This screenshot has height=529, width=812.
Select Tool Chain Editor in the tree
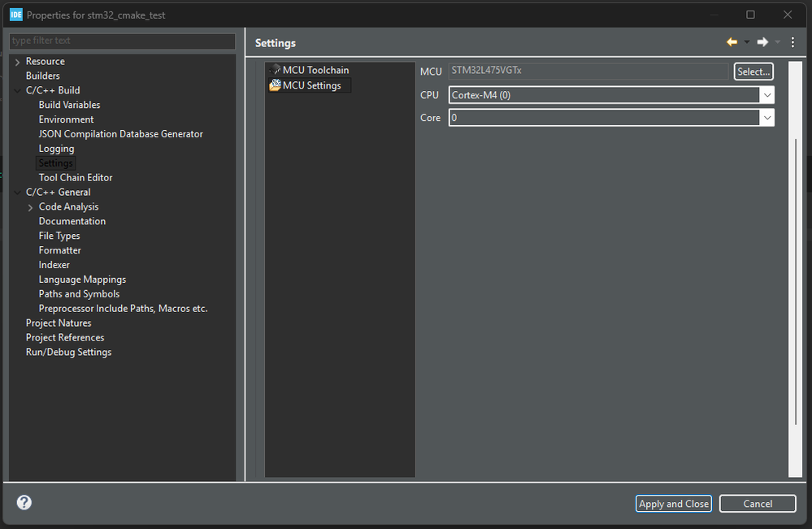[x=76, y=177]
